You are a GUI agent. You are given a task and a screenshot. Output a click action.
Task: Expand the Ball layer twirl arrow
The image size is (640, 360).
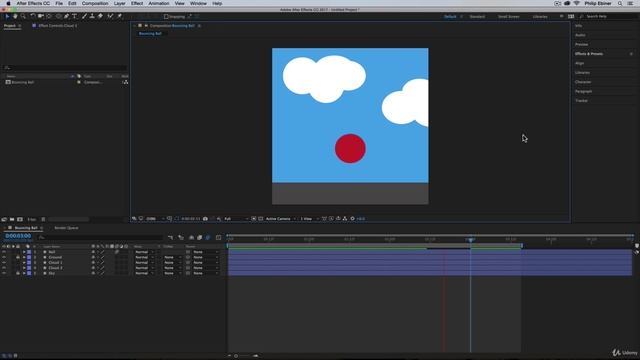pyautogui.click(x=24, y=252)
